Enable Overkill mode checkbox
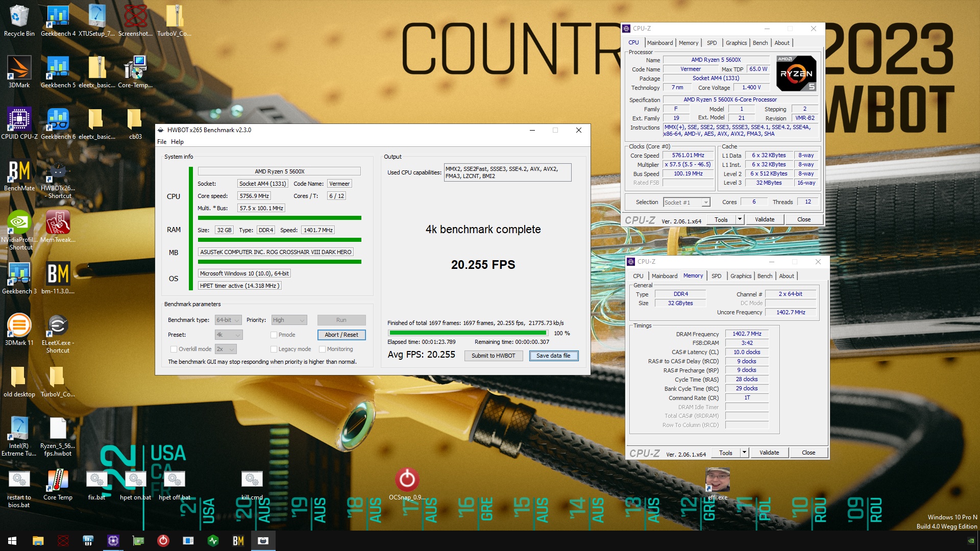 (x=174, y=349)
